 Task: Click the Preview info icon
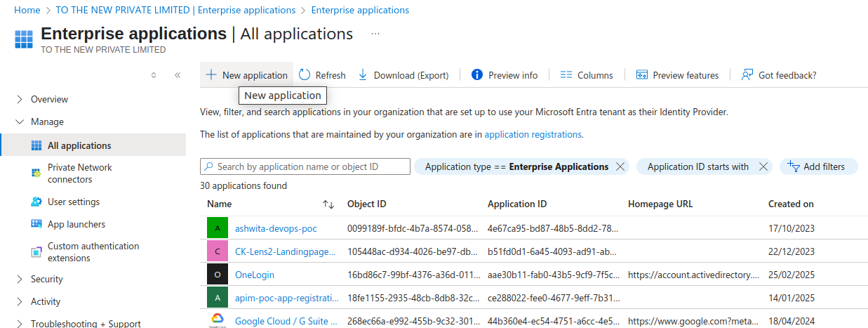pos(477,75)
